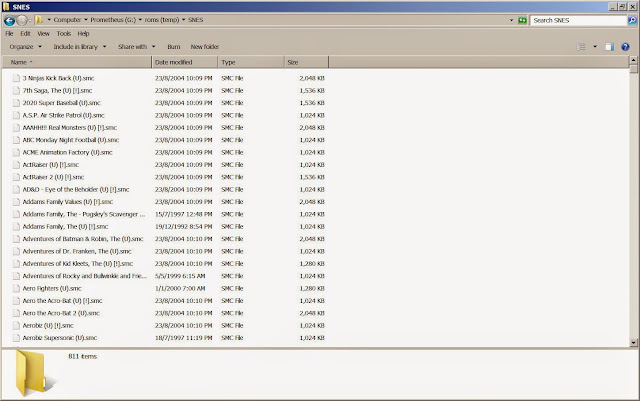Image resolution: width=640 pixels, height=401 pixels.
Task: Click the address bar refresh icon
Action: (522, 20)
